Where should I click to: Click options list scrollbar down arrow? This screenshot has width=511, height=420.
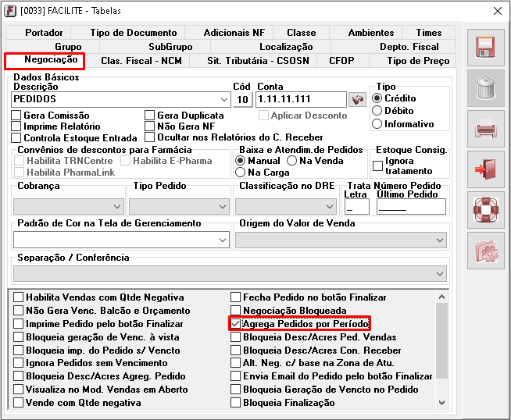pos(441,403)
